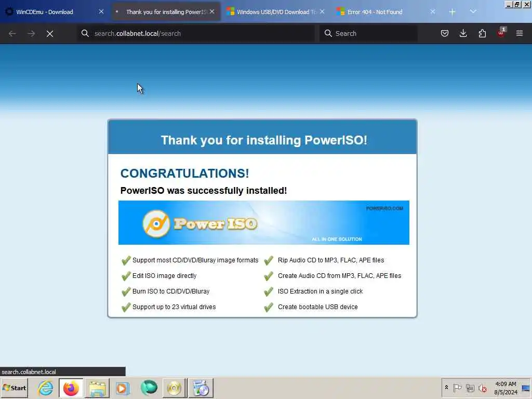532x399 pixels.
Task: Click the Thank you for installing PowerISO heading
Action: tap(264, 140)
